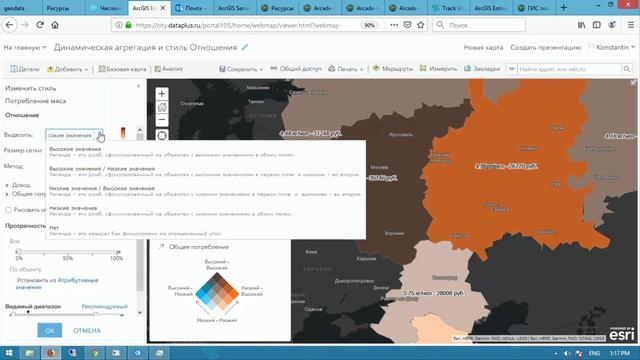Choose Низкие значения focus option
This screenshot has height=360, width=640.
click(206, 211)
